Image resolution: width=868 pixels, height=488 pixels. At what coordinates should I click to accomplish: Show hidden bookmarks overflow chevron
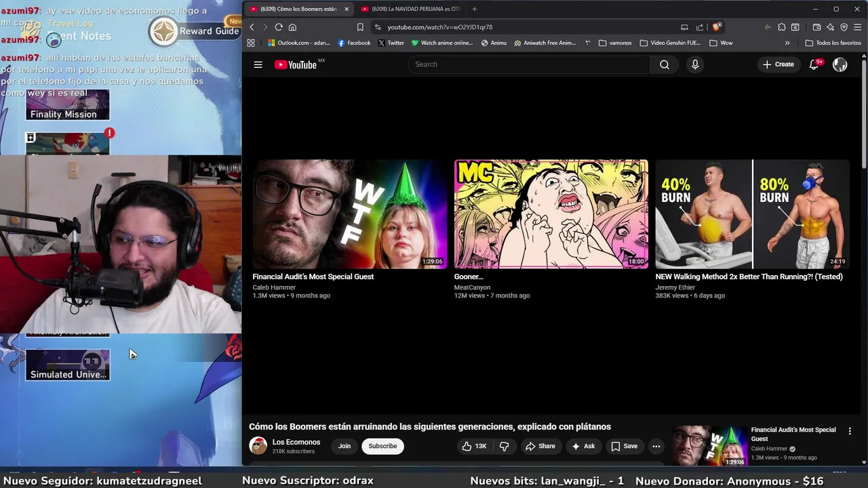click(x=787, y=43)
